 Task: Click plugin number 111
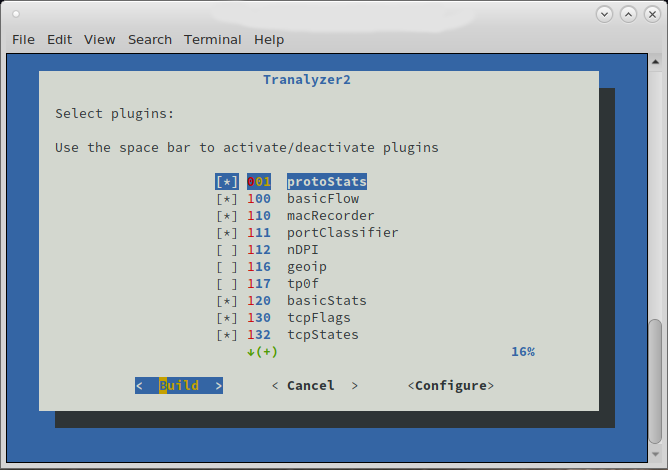click(x=259, y=233)
